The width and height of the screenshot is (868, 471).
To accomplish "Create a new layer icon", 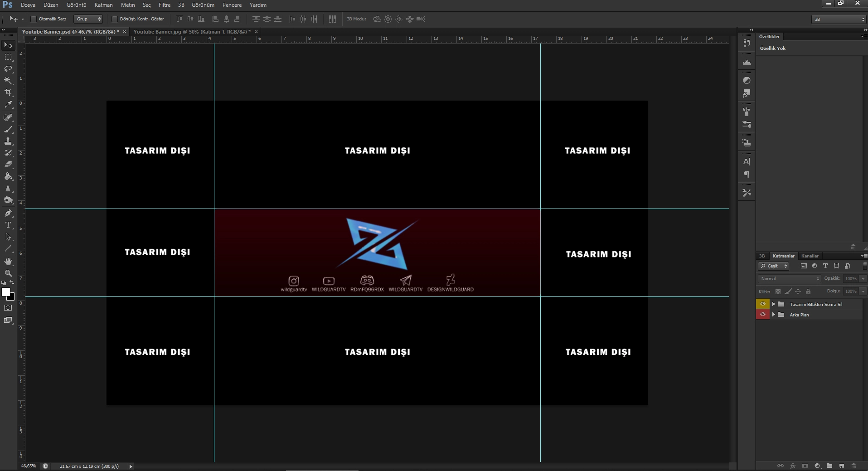I will [842, 466].
